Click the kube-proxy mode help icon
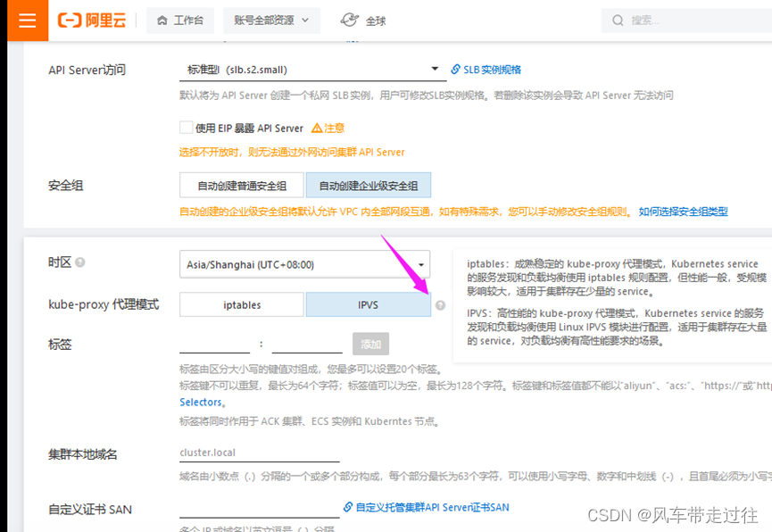The height and width of the screenshot is (532, 772). (440, 305)
